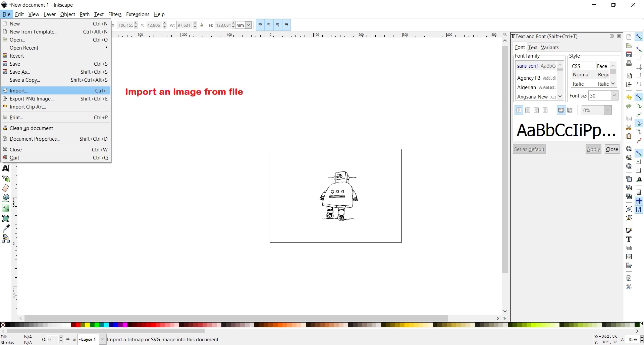Toggle current layer lock icon
Image resolution: width=644 pixels, height=345 pixels.
click(74, 339)
